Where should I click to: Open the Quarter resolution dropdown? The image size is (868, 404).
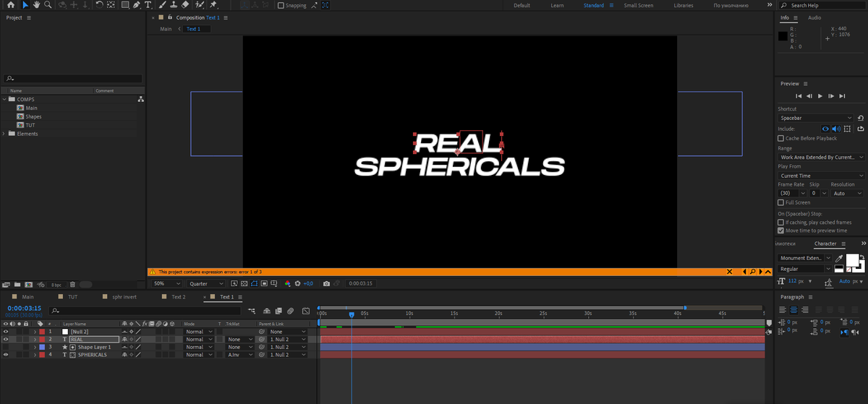tap(205, 283)
